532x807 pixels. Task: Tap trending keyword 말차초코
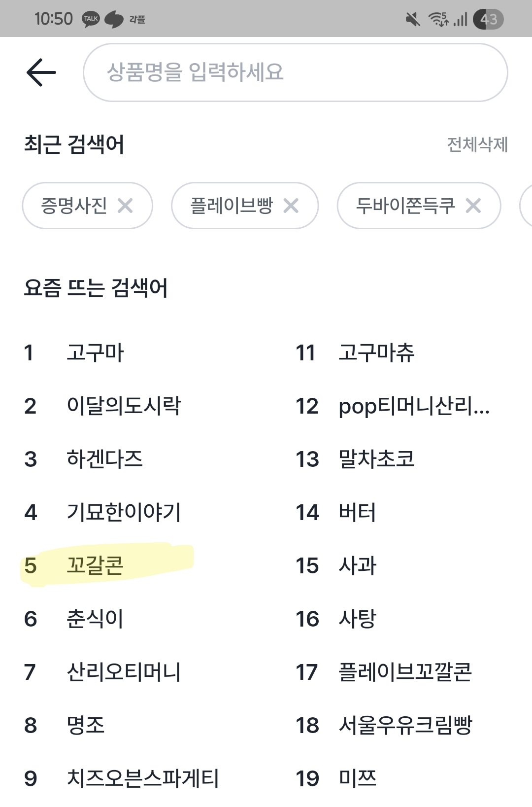click(x=376, y=459)
